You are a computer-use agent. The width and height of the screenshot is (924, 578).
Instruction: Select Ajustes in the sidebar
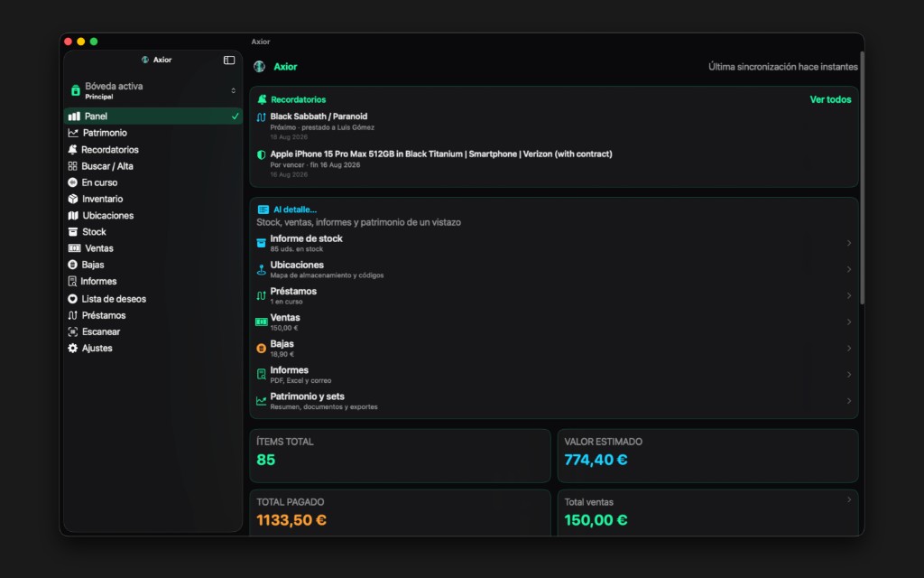click(153, 348)
